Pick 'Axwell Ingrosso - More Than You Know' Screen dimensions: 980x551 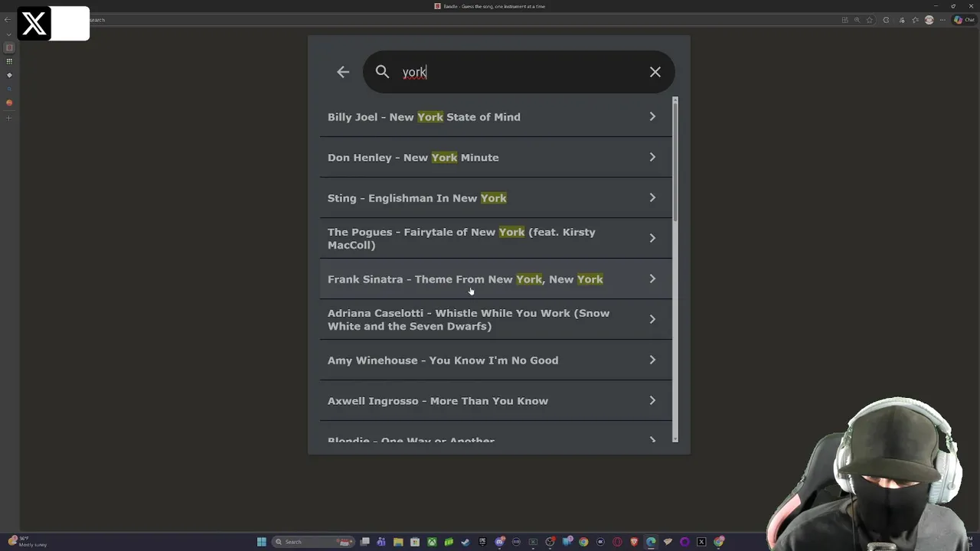[x=495, y=400]
